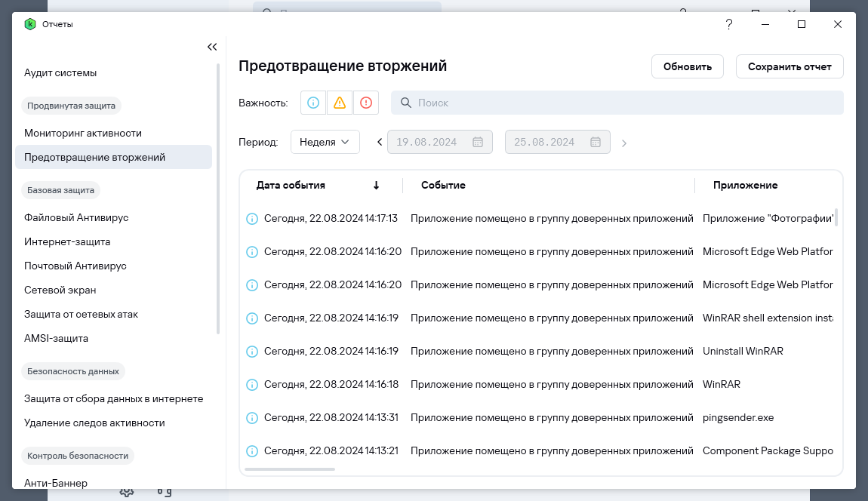Click the help question mark icon
Image resolution: width=868 pixels, height=501 pixels.
pos(729,24)
